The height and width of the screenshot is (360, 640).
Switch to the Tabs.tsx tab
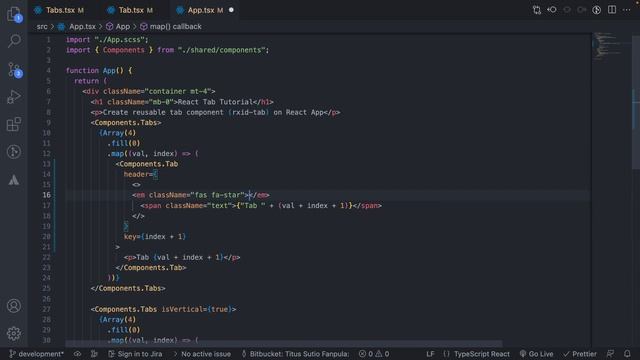(60, 10)
